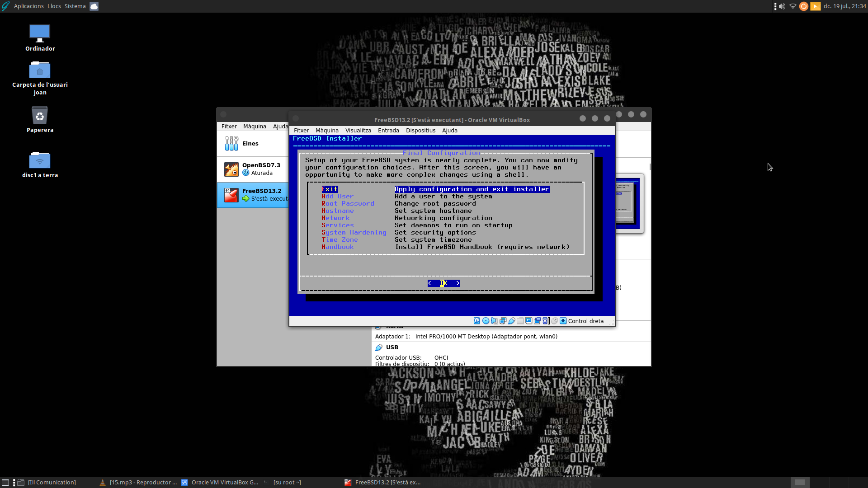Screen dimensions: 868x488
Task: Select System Hardening option in installer
Action: [354, 233]
